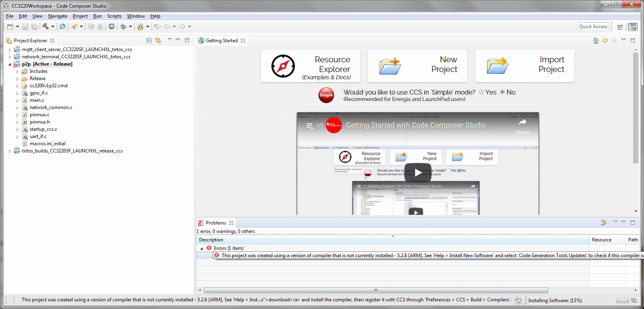Image resolution: width=644 pixels, height=309 pixels.
Task: Click Collapse All in Project Explorer
Action: click(x=149, y=40)
